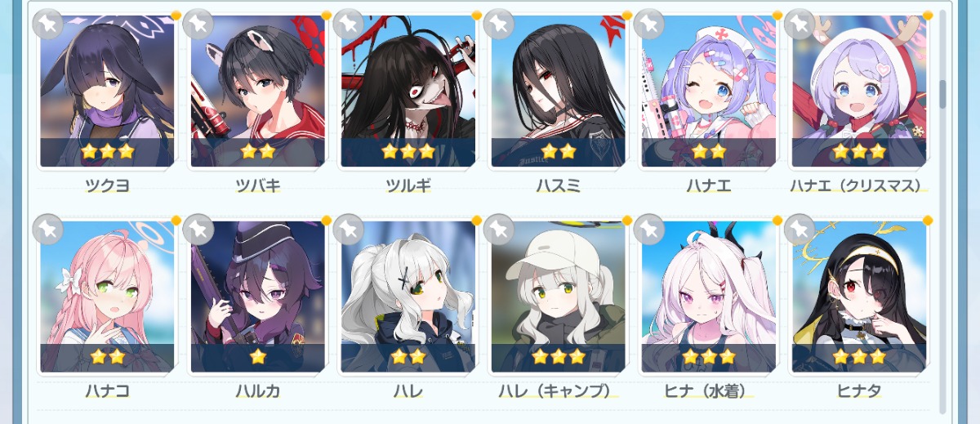Click the pin icon on ハレ card

point(349,230)
